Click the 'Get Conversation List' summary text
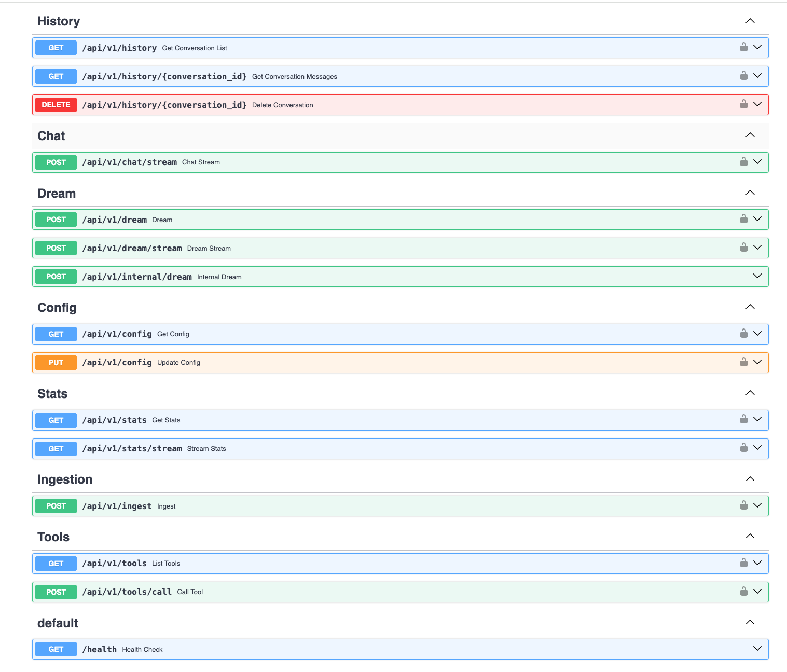Screen dimensions: 787x672 click(195, 48)
